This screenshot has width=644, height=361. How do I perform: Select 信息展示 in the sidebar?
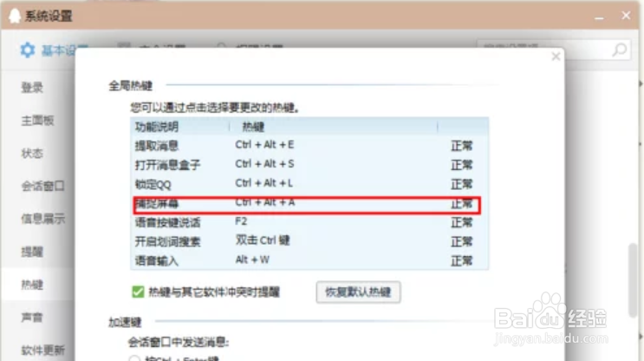(42, 220)
